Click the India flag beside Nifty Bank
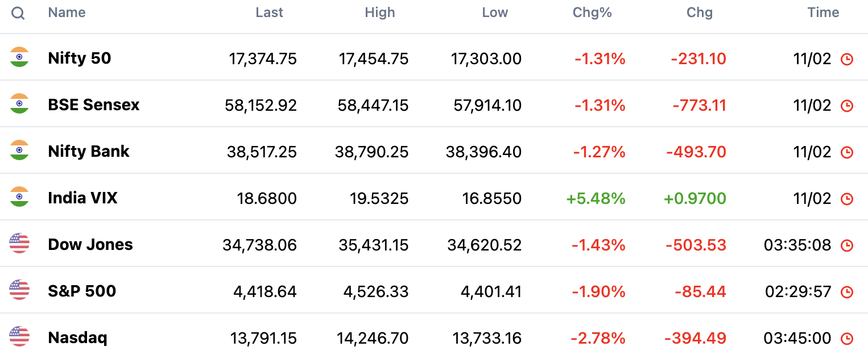 coord(19,151)
